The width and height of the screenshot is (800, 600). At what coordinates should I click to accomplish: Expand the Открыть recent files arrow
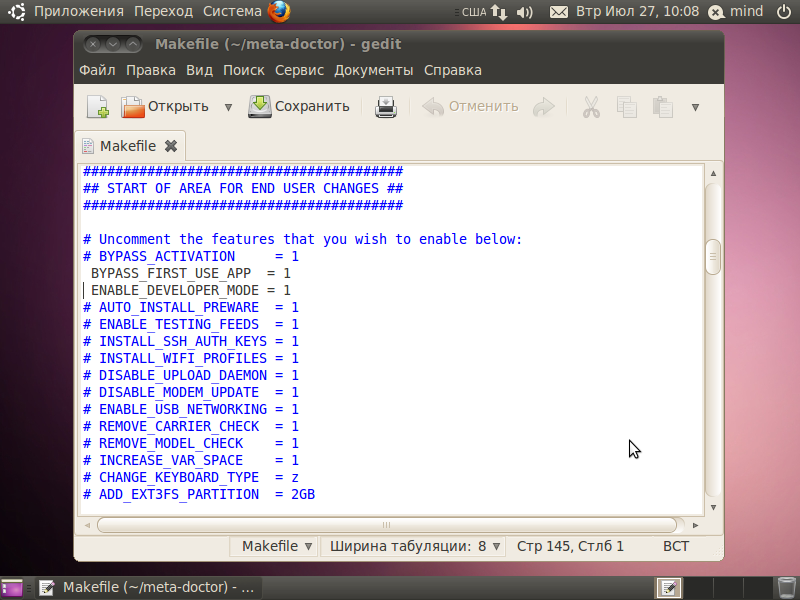pos(228,106)
